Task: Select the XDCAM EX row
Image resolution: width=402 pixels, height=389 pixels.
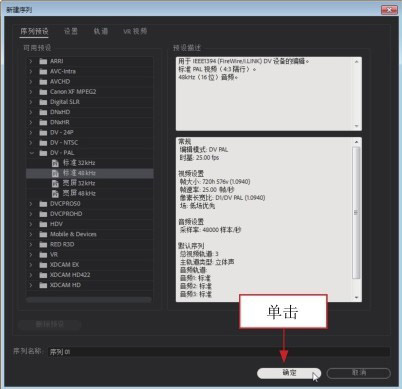Action: (x=90, y=265)
